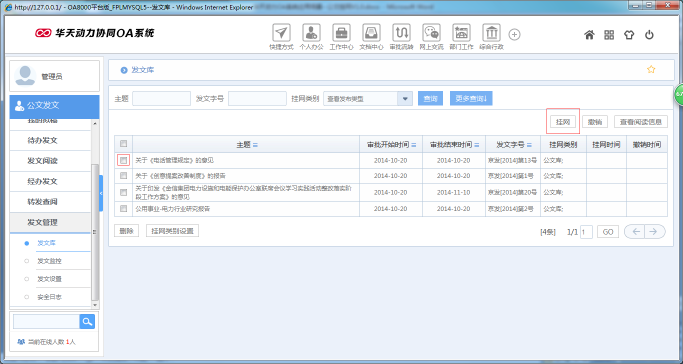This screenshot has height=364, width=683.
Task: Click the 挂网类别设置 button
Action: tap(172, 231)
